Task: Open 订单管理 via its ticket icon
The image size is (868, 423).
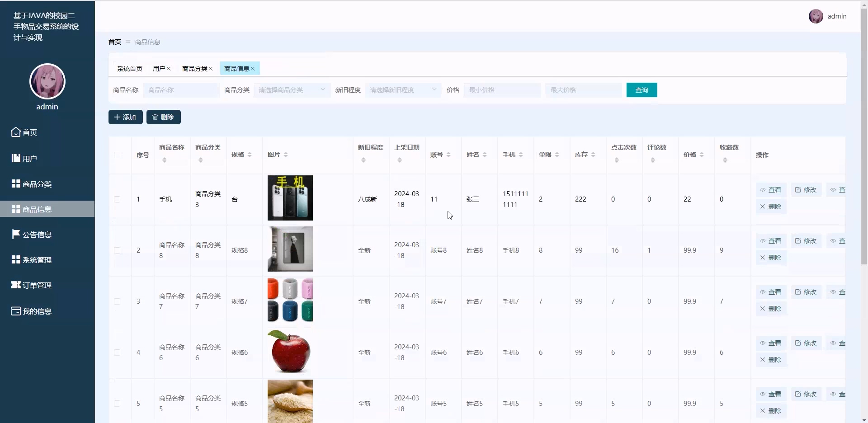Action: click(16, 285)
